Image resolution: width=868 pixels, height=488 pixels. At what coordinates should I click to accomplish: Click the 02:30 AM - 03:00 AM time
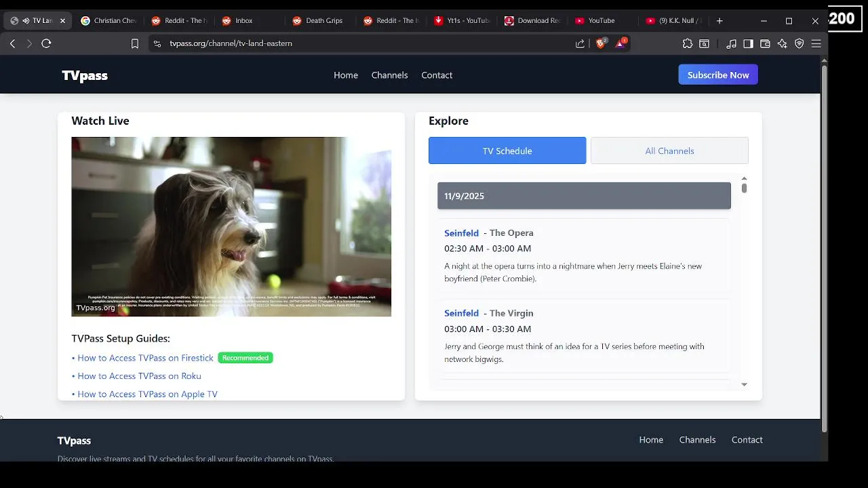coord(488,249)
